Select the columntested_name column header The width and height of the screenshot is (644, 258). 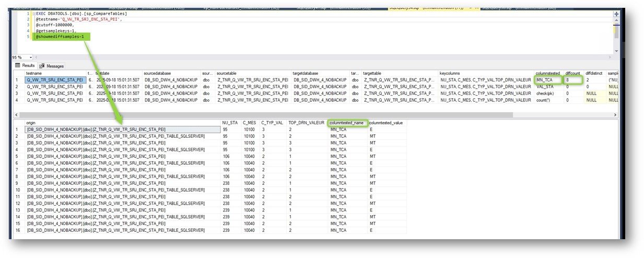pyautogui.click(x=348, y=123)
